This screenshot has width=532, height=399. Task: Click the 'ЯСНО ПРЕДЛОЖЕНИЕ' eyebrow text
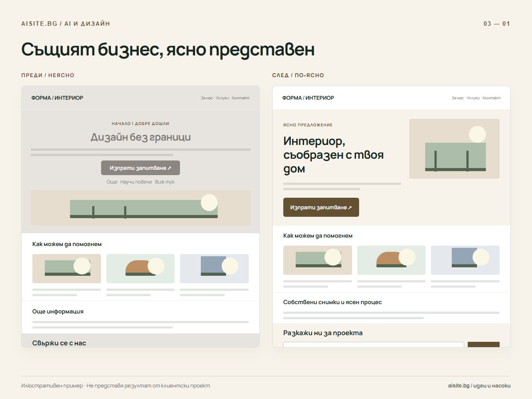[x=308, y=125]
